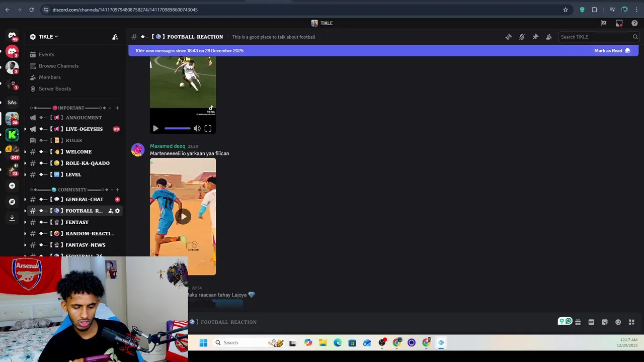Viewport: 644px width, 362px height.
Task: Open FOOTBALL-REACTION channel settings gear
Action: (x=117, y=211)
